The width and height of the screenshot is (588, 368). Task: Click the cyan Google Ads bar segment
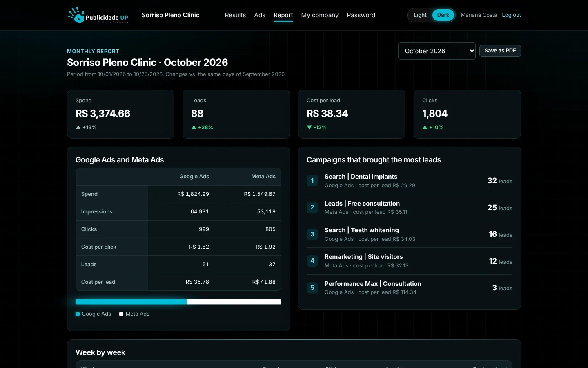tap(131, 302)
